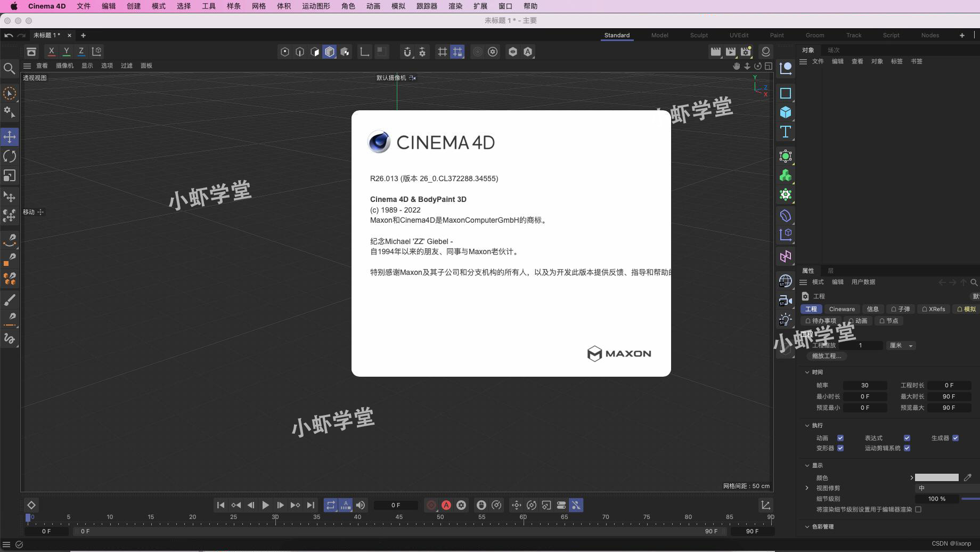Click the 细节级别 slider
Image resolution: width=980 pixels, height=552 pixels.
[970, 499]
